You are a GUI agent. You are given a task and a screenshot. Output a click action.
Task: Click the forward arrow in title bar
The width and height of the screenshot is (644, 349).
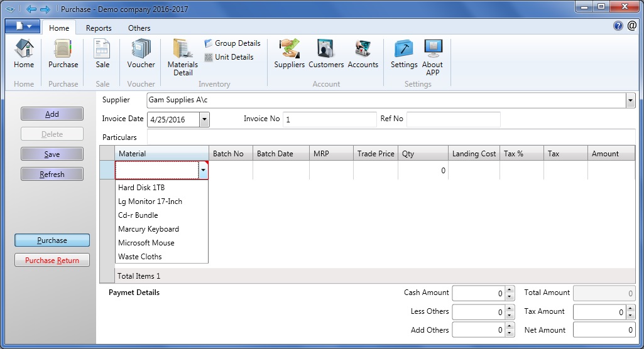(45, 9)
